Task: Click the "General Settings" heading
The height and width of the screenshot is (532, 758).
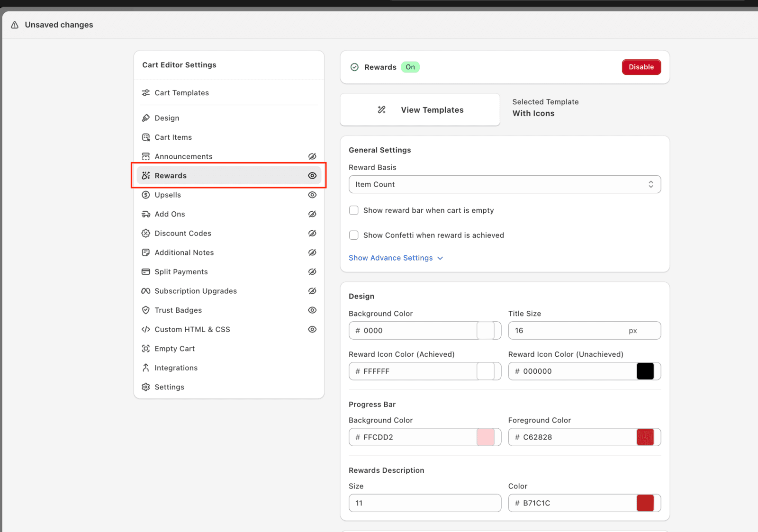Action: point(380,150)
